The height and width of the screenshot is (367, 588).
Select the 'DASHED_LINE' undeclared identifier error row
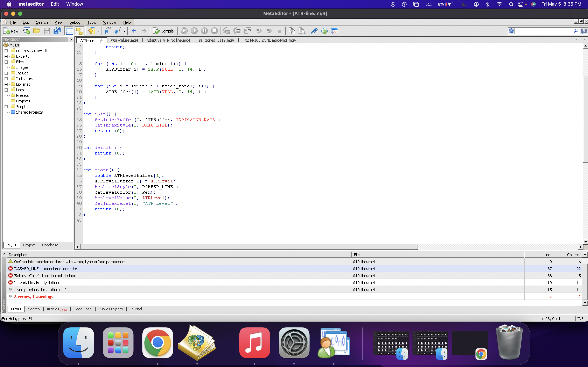pos(45,269)
